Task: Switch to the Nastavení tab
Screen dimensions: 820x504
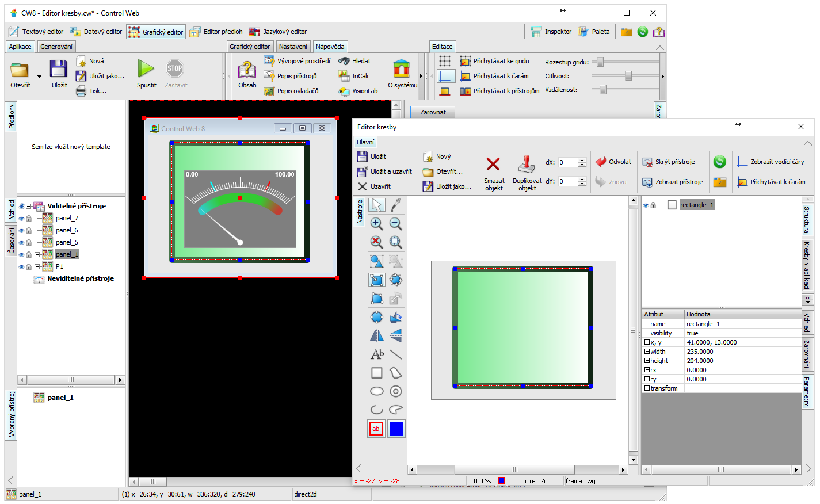Action: click(293, 47)
